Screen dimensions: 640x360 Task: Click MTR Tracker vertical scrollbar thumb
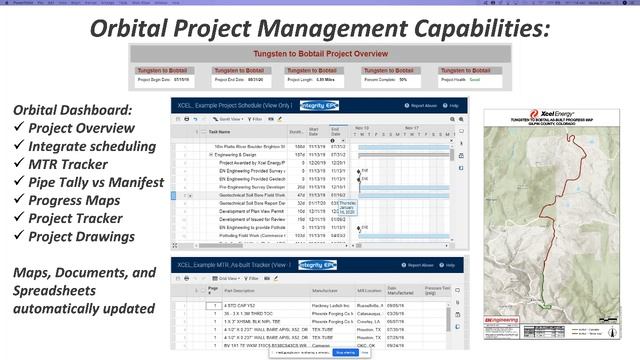click(x=449, y=320)
